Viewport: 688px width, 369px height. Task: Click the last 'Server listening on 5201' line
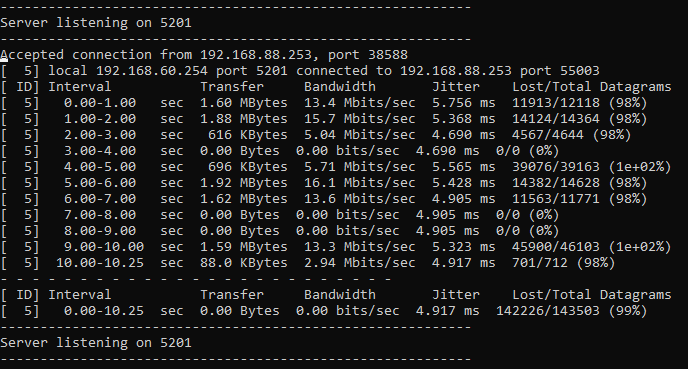click(x=96, y=343)
